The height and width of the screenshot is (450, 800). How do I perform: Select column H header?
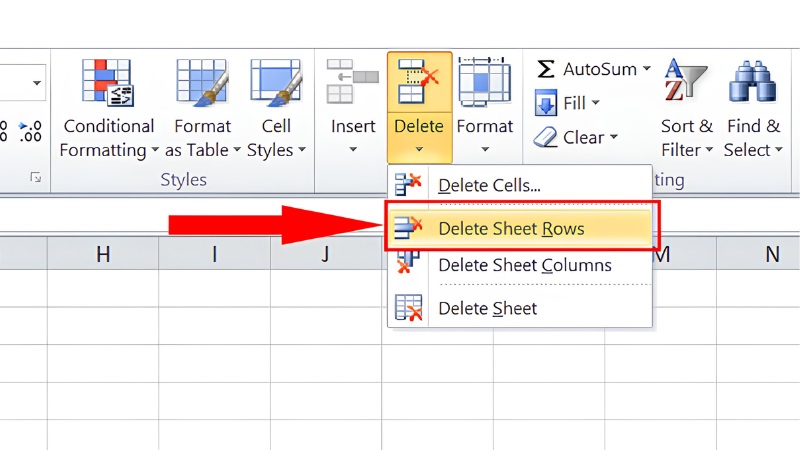(103, 253)
